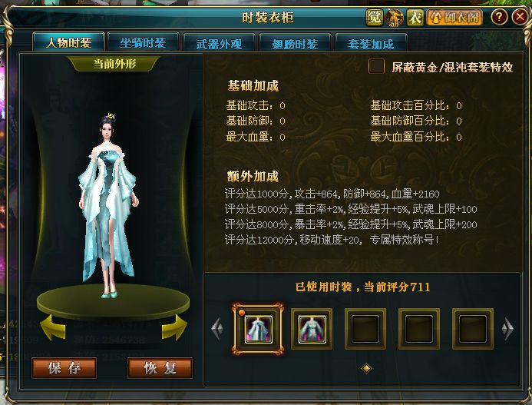
Task: Select the second costume icon slot
Action: [x=312, y=329]
